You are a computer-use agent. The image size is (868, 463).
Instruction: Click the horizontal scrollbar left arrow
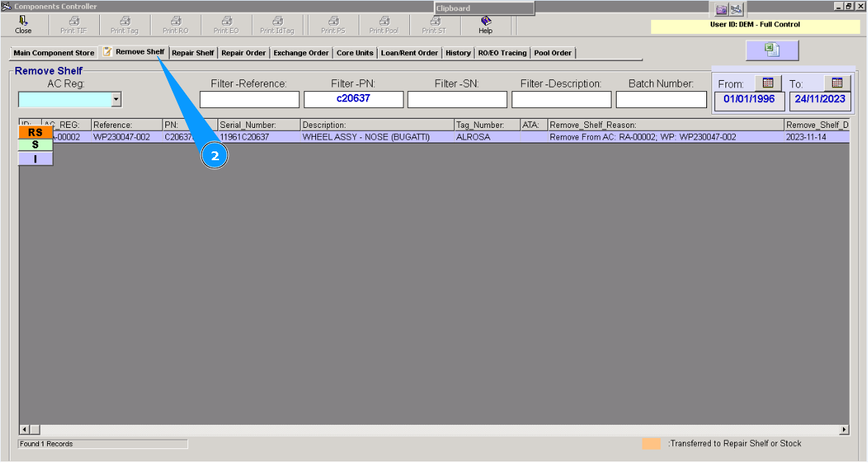pos(24,430)
